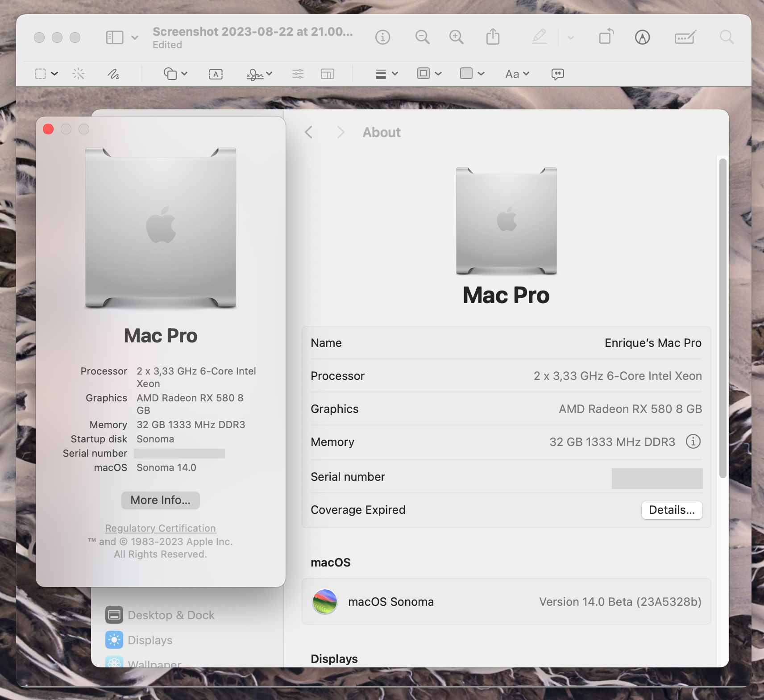764x700 pixels.
Task: Click "Coverage Expired" label
Action: pyautogui.click(x=358, y=510)
